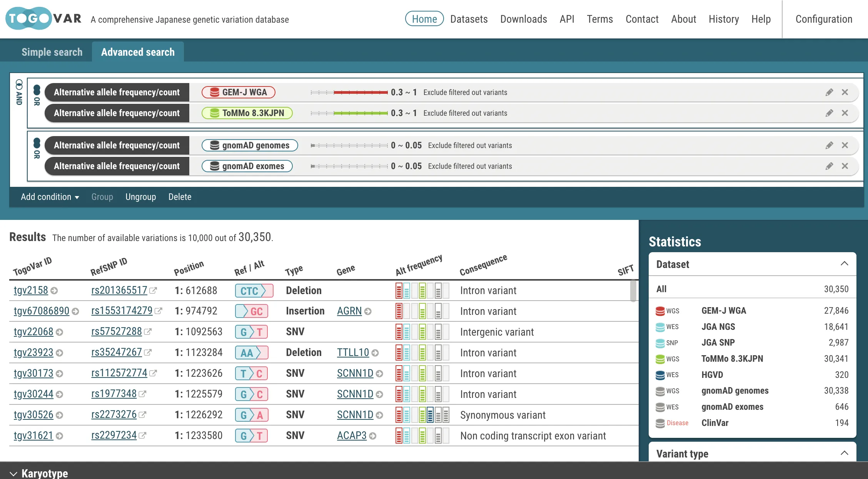
Task: Click arrow icon next to tgv2158
Action: pos(54,291)
